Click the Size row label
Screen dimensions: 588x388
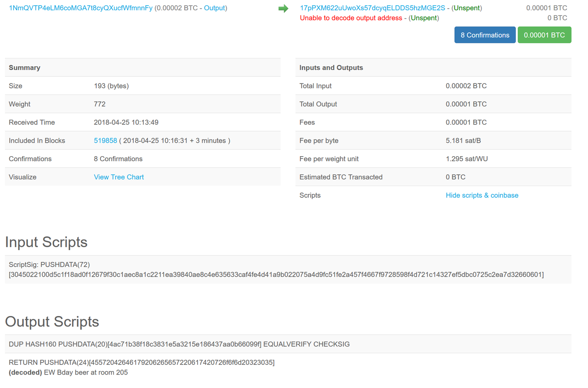(16, 86)
